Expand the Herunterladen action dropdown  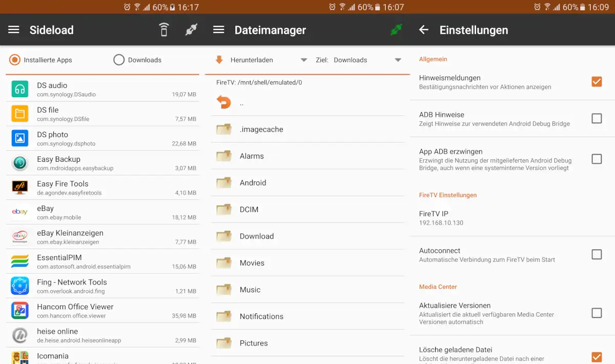(261, 60)
